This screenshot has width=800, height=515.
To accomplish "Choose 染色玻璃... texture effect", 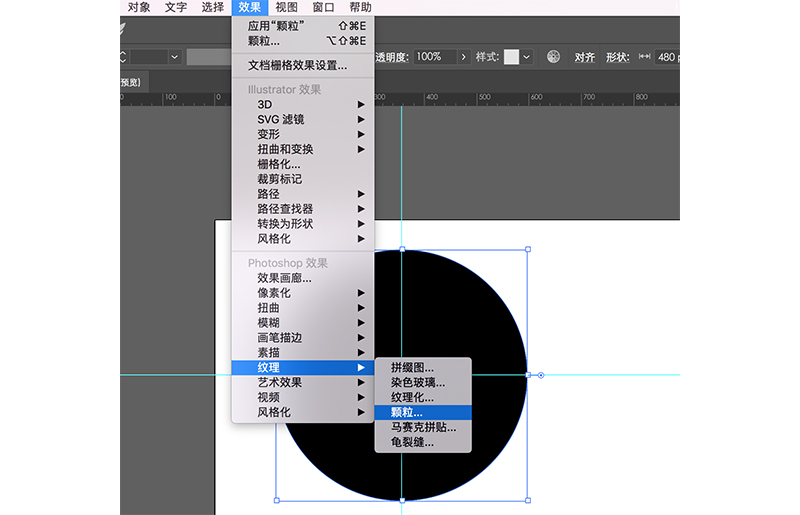I will (x=423, y=382).
